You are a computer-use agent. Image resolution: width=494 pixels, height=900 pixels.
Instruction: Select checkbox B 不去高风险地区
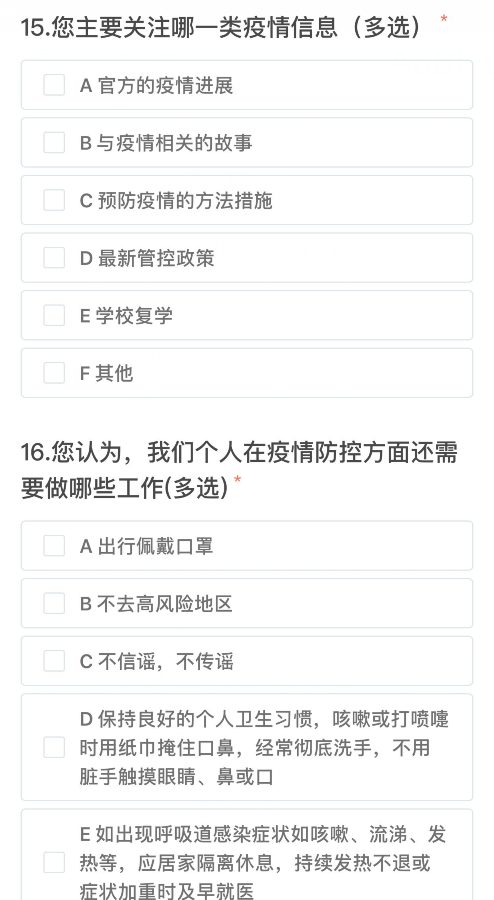coord(54,603)
